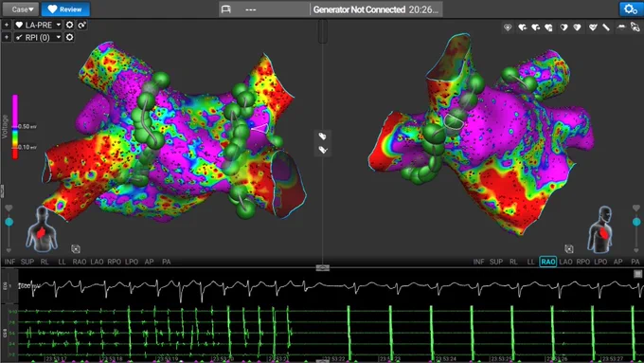The image size is (644, 363).
Task: Click the small square button at ECG panel top right
Action: point(637,274)
